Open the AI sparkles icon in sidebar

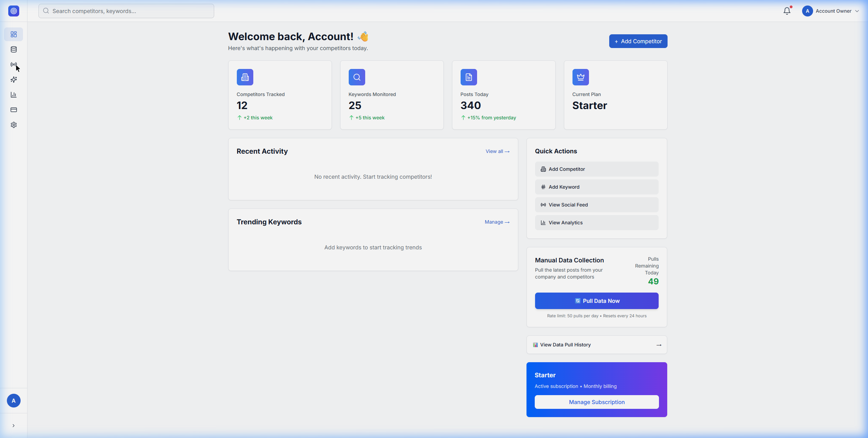pos(14,80)
